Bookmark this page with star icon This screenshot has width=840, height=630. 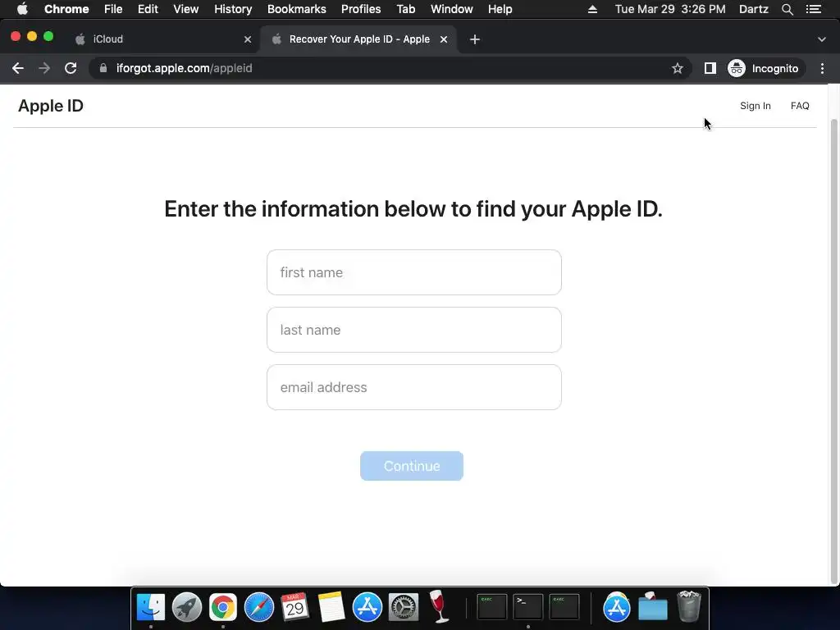(x=677, y=68)
